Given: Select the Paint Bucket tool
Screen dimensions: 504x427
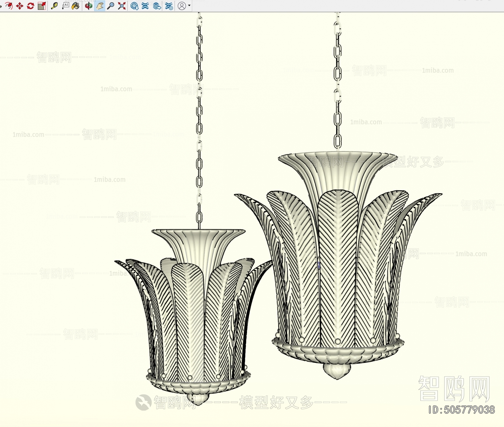Looking at the screenshot, I should pos(76,6).
